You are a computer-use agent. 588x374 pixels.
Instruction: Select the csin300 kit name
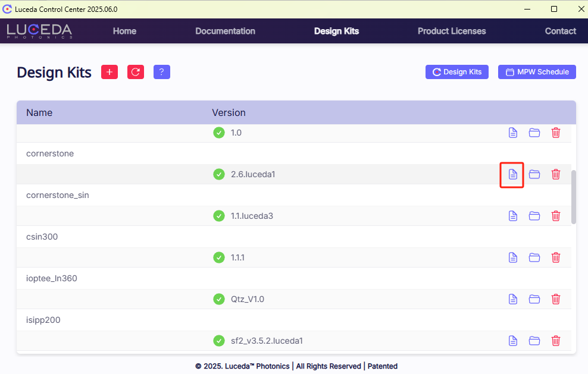pyautogui.click(x=42, y=237)
